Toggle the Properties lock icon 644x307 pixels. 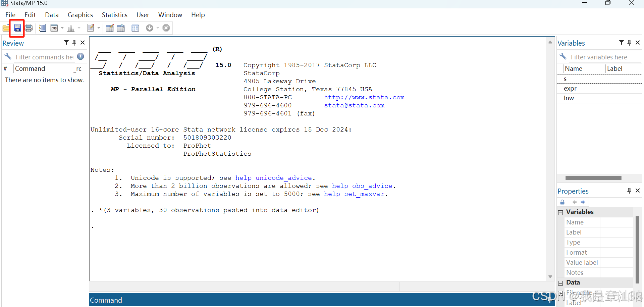[x=562, y=202]
